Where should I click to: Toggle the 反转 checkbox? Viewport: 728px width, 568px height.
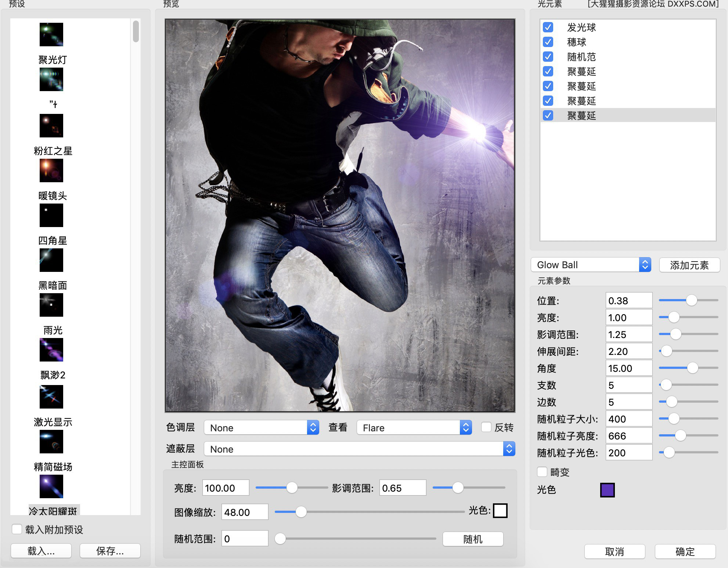486,427
